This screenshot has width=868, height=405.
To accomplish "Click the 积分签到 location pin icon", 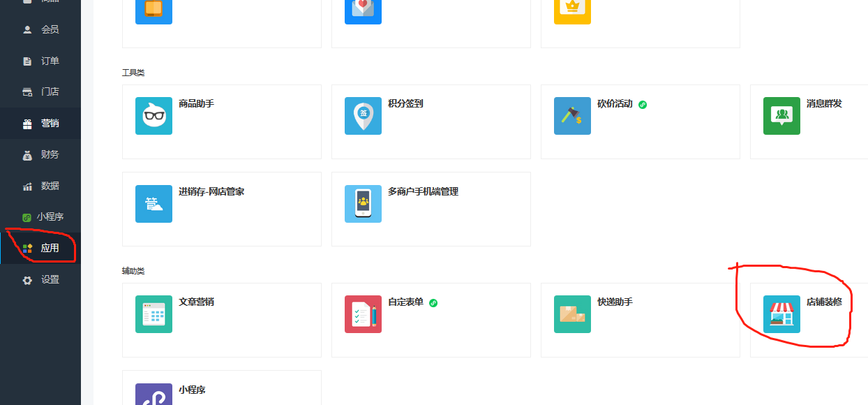I will point(363,116).
